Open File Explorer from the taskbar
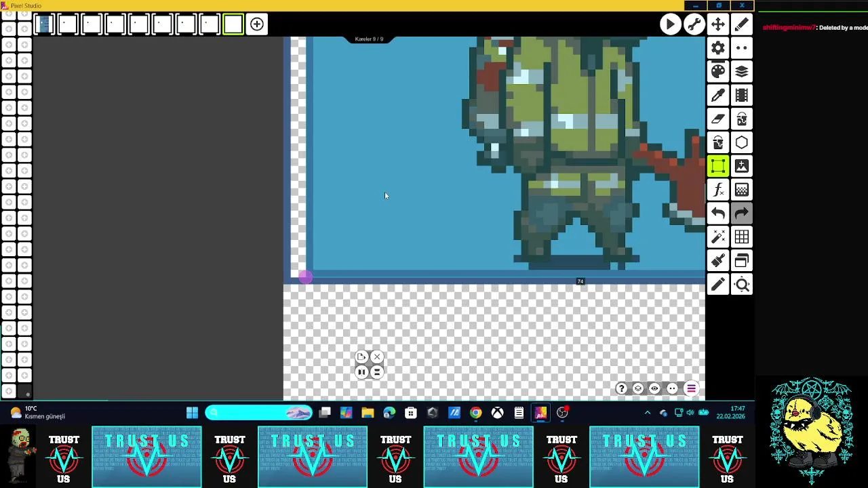The width and height of the screenshot is (868, 488). [x=368, y=413]
